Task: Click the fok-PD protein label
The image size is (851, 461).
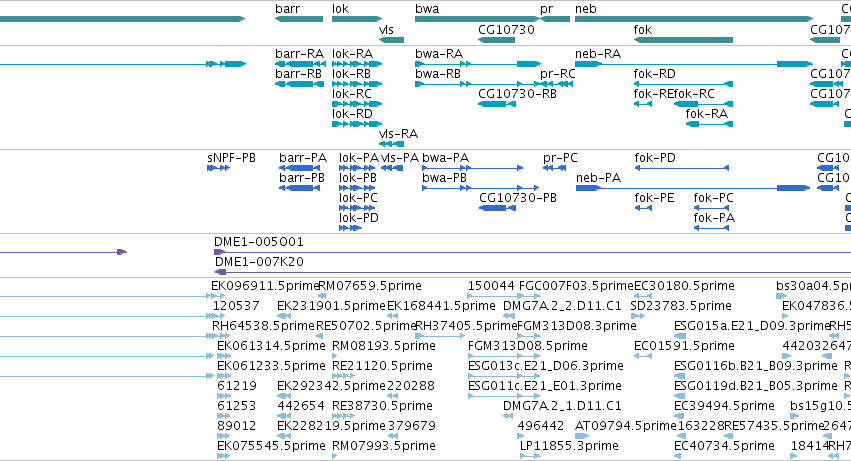Action: 655,158
